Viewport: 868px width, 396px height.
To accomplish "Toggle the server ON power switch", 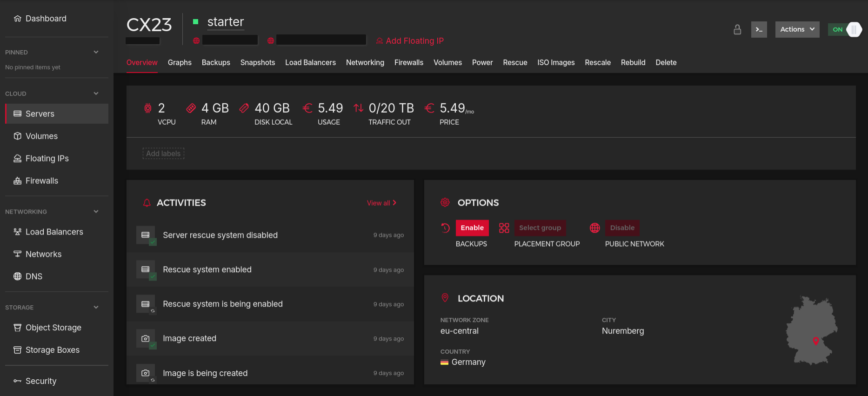I will click(845, 29).
